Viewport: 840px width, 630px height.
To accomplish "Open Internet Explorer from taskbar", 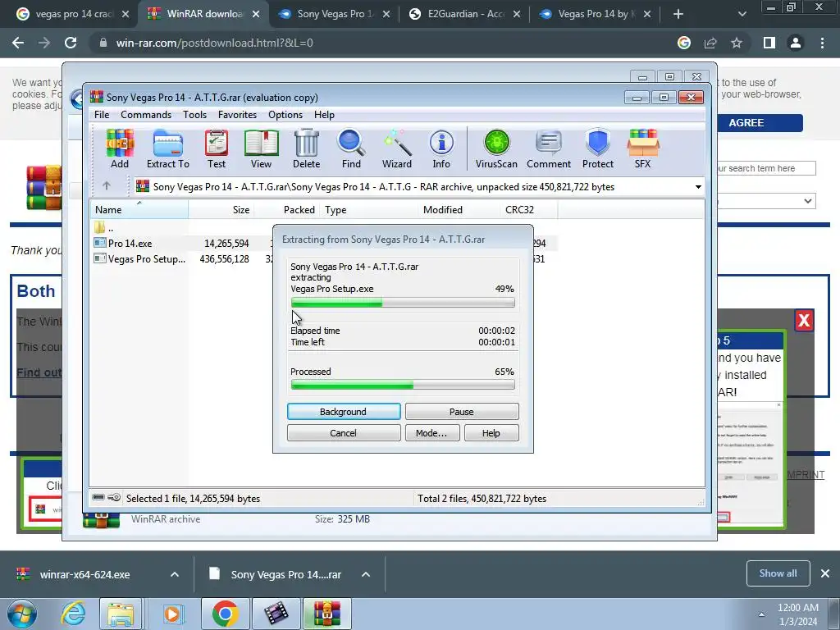I will pyautogui.click(x=73, y=614).
